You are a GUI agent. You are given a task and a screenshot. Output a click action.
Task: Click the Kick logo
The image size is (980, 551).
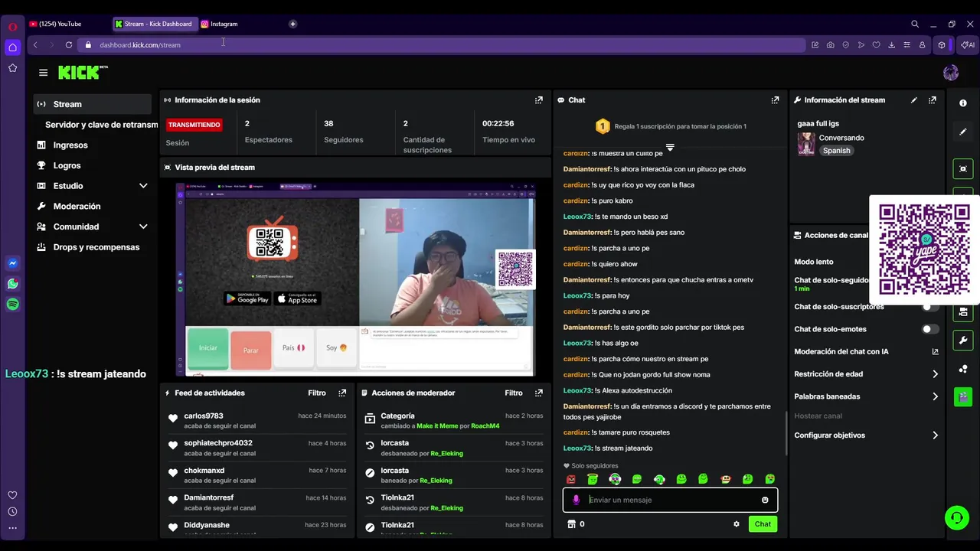point(83,73)
